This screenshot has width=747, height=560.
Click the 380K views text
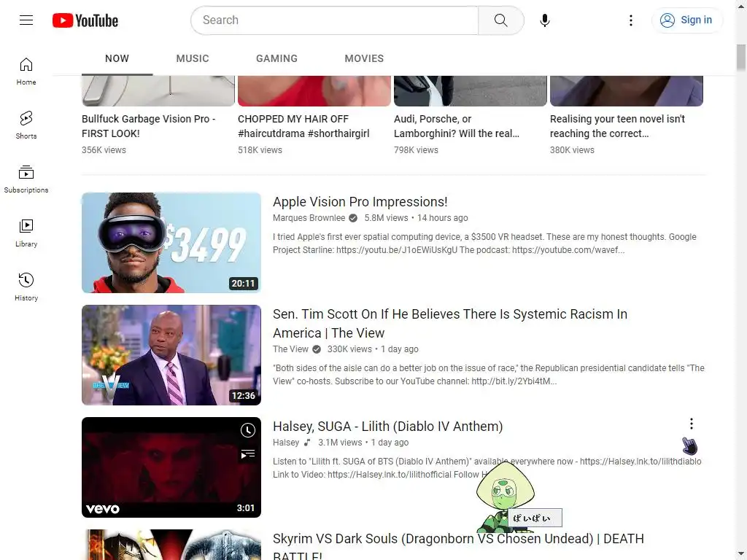(572, 150)
